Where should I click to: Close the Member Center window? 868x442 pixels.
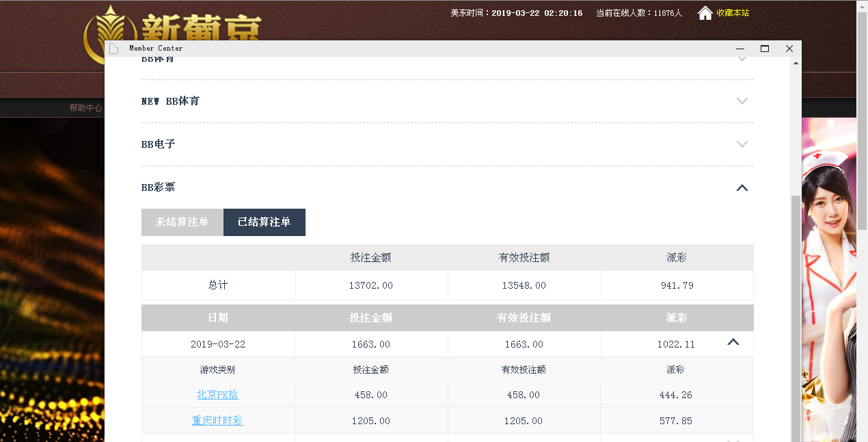pos(789,49)
